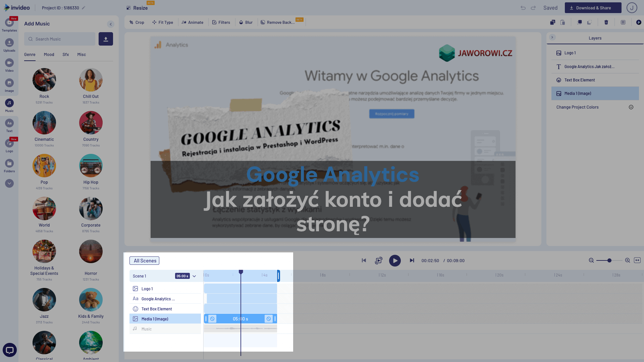Open the chat support bubble
644x362 pixels.
[10, 350]
